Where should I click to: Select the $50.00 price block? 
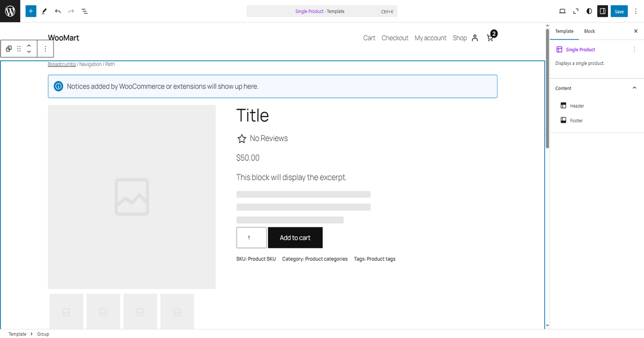[248, 158]
